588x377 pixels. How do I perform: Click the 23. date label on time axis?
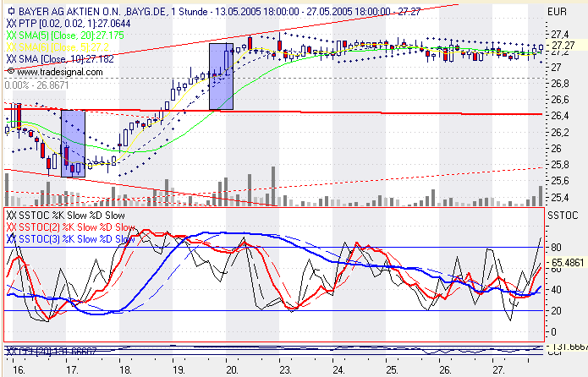[285, 370]
